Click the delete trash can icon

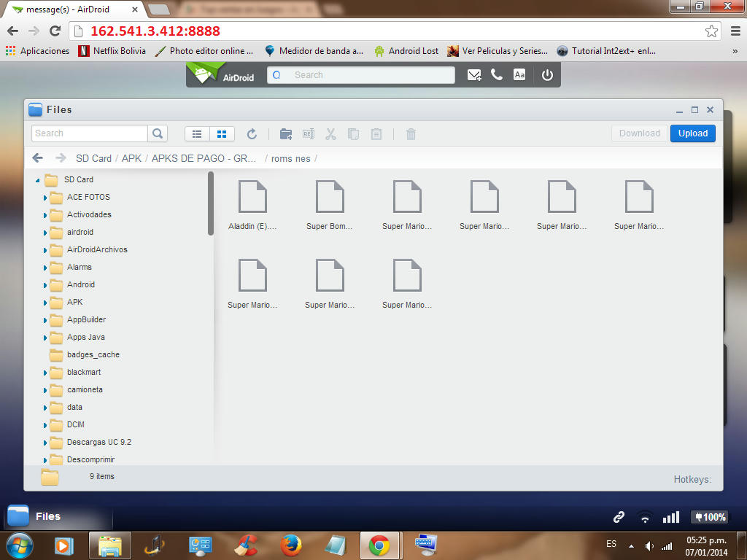[411, 134]
